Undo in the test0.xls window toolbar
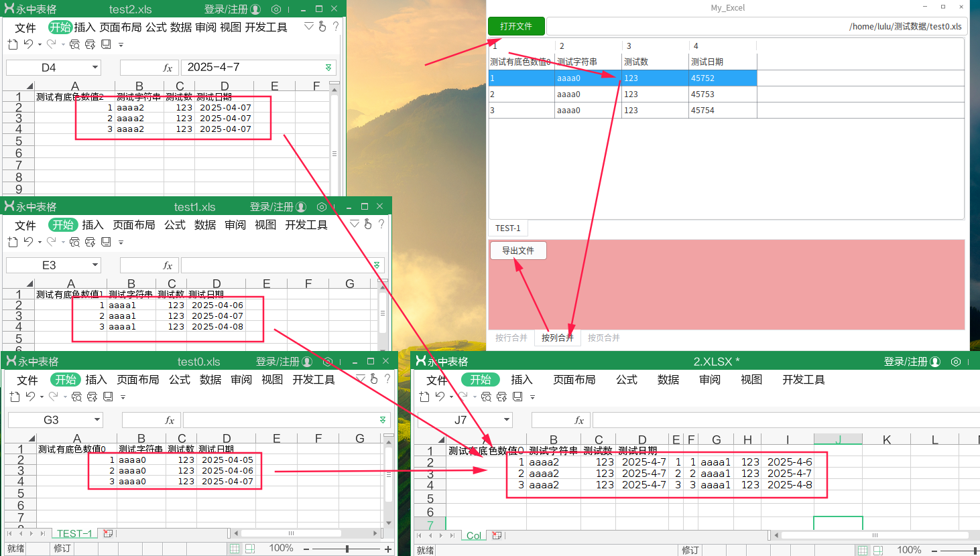This screenshot has width=980, height=556. tap(30, 397)
